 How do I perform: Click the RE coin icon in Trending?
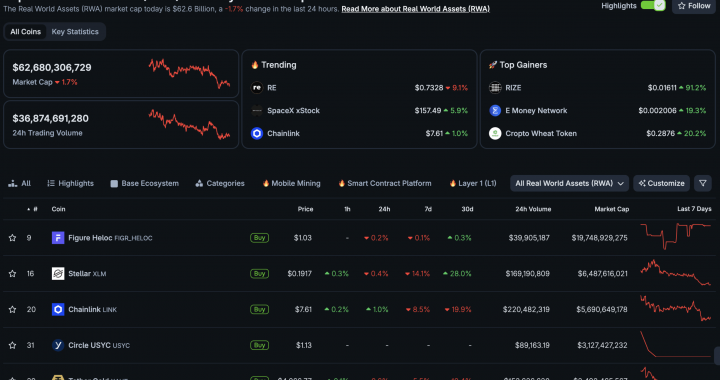257,88
